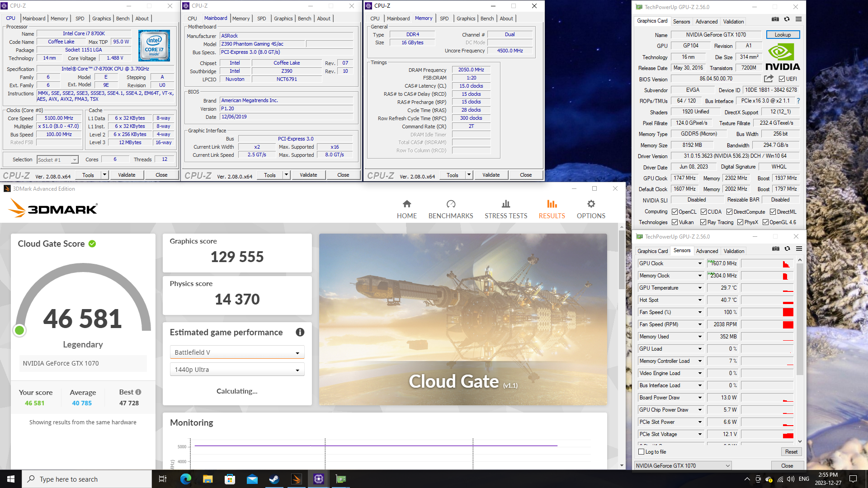Click taskbar search box
Image resolution: width=868 pixels, height=488 pixels.
87,479
